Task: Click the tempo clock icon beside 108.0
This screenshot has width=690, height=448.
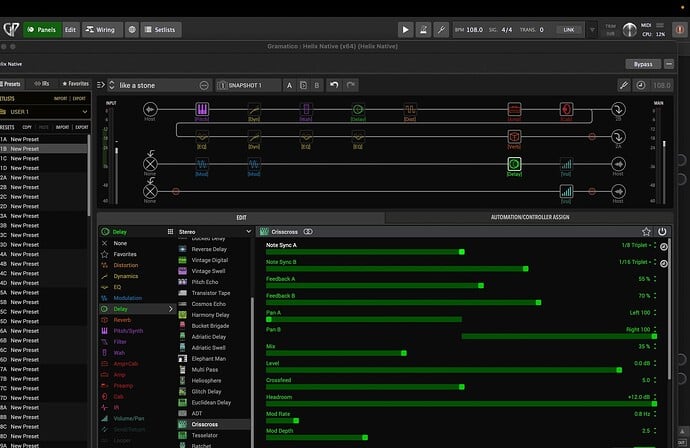Action: (641, 85)
